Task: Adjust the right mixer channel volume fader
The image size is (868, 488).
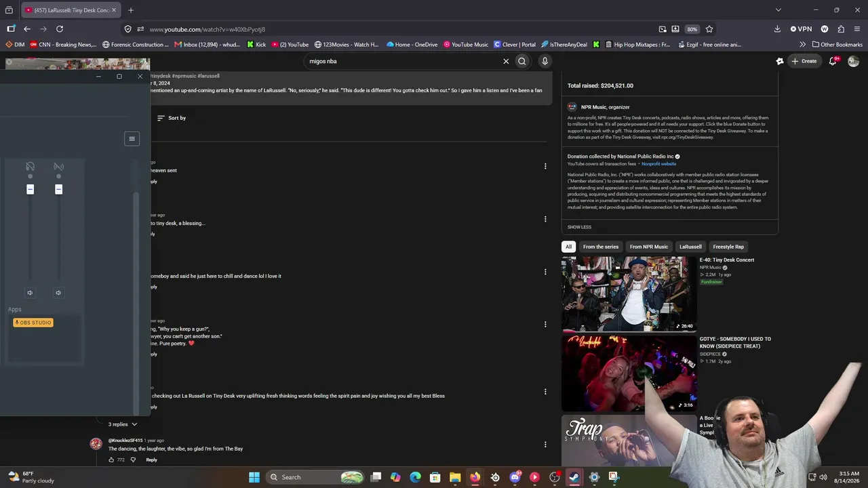Action: [58, 189]
